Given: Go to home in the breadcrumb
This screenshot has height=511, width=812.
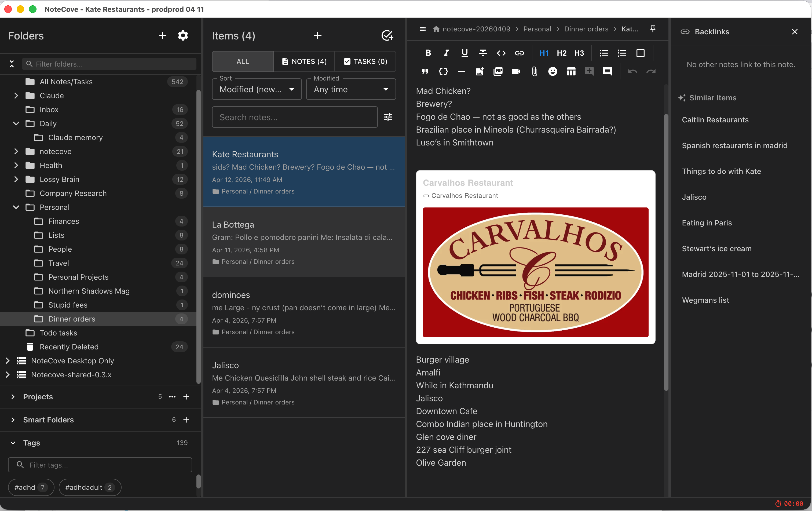Looking at the screenshot, I should coord(436,29).
